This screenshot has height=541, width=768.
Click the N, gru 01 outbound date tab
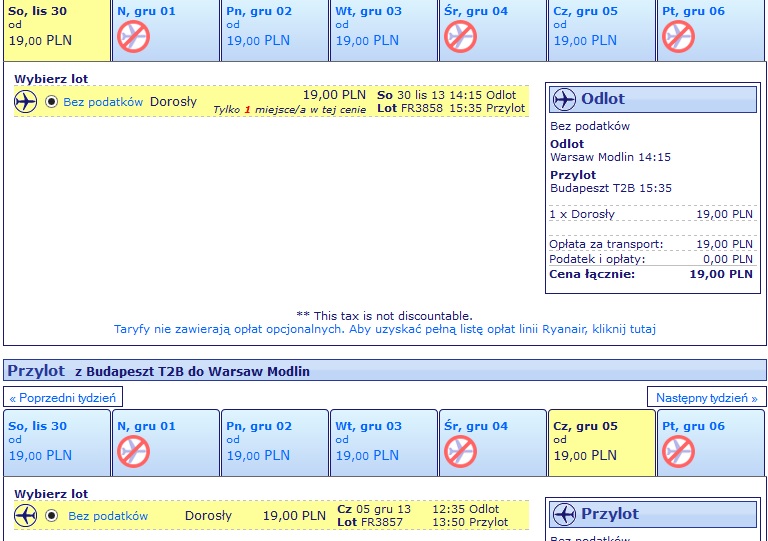point(166,30)
